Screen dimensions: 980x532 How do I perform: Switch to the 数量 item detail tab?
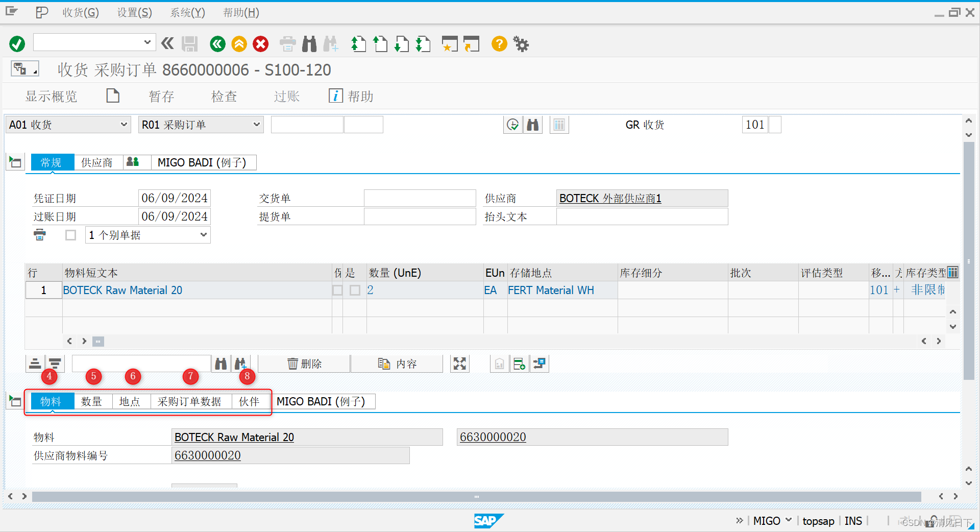click(x=92, y=401)
